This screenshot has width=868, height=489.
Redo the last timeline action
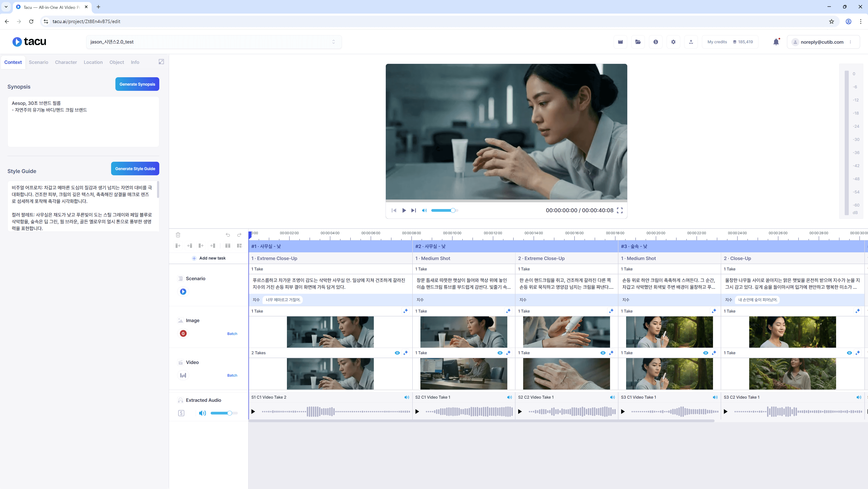click(239, 235)
